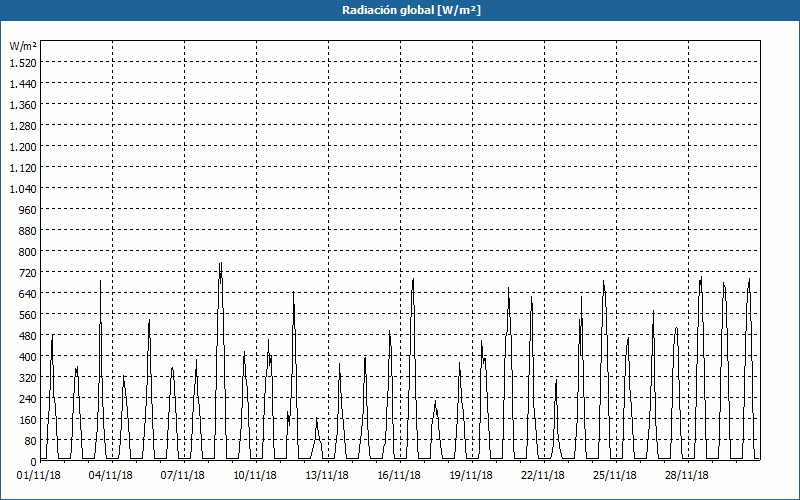Viewport: 800px width, 500px height.
Task: Click the chart title 'Radiación global [W/m²]'
Action: (411, 10)
